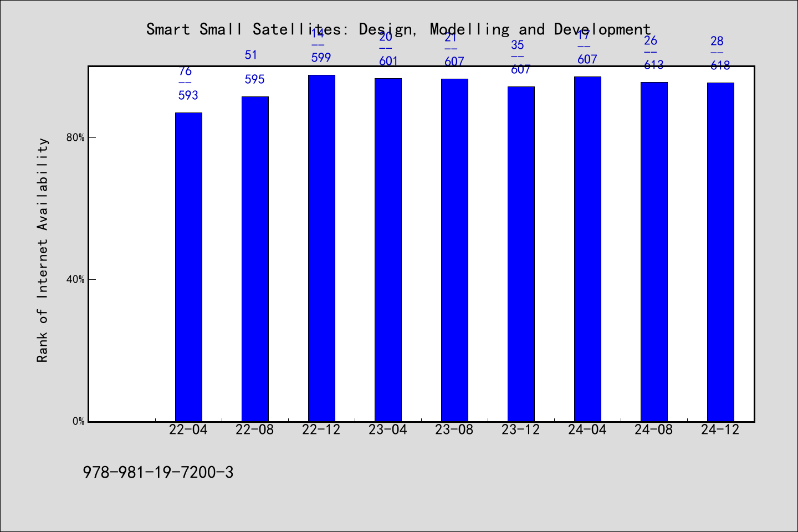Viewport: 798px width, 532px height.
Task: Select the bar above 24-08
Action: [654, 252]
